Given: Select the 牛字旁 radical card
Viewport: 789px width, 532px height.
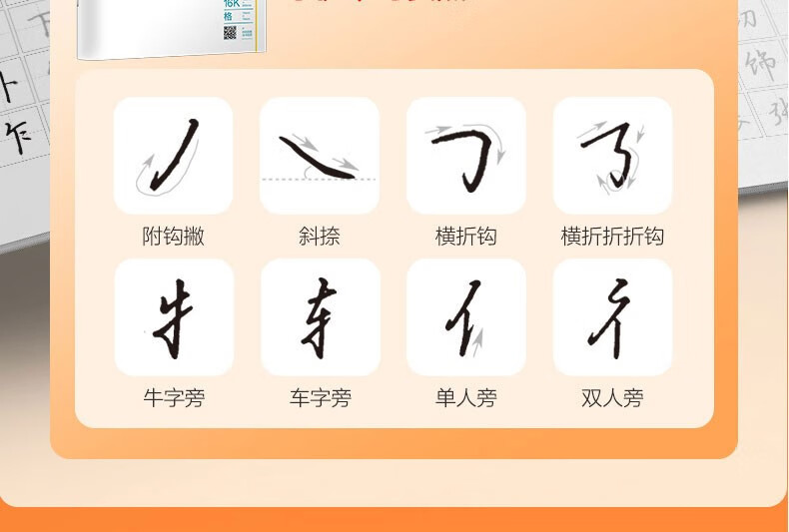Looking at the screenshot, I should click(174, 317).
